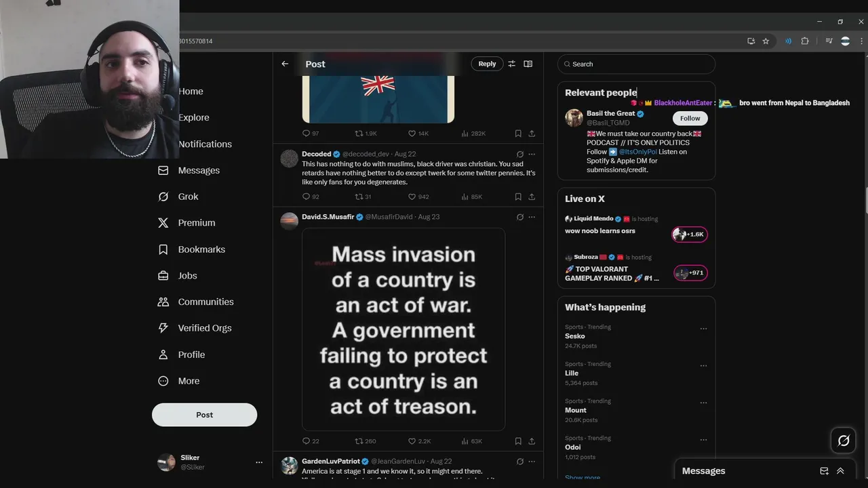Bookmark this tab with star icon

766,41
